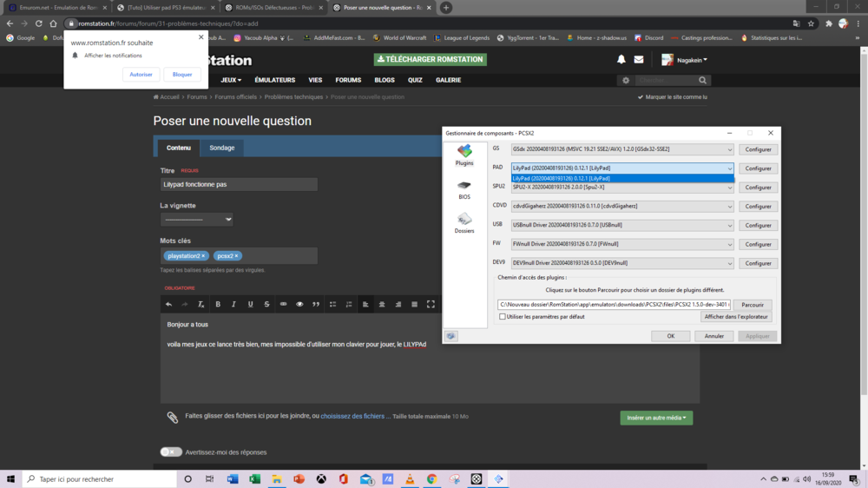Open 'Insérer un autre média' dropdown
Viewport: 868px width, 488px height.
656,418
